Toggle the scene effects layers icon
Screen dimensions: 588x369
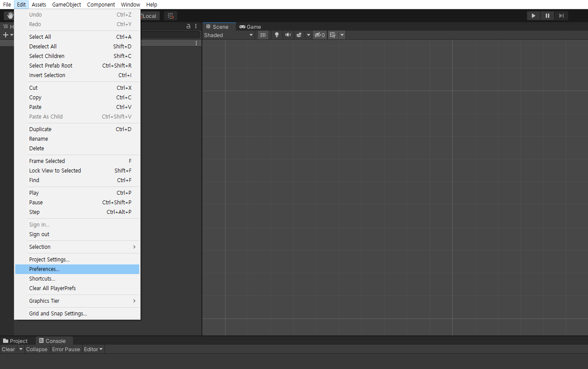(299, 35)
